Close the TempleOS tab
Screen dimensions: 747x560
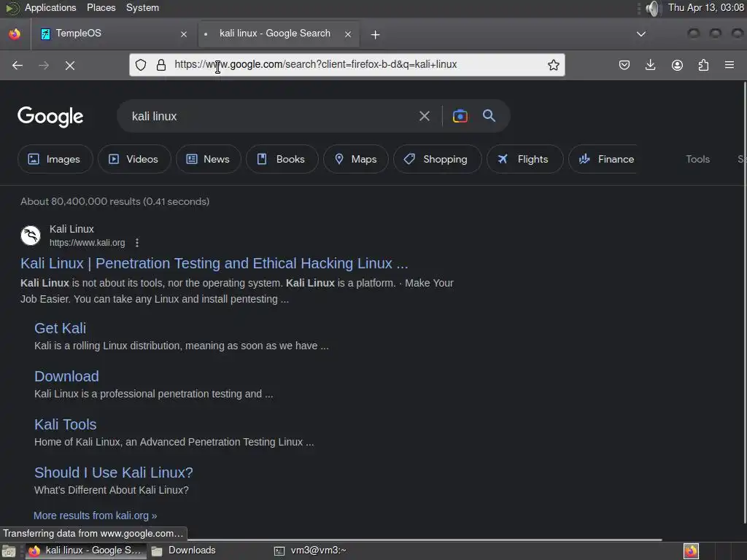click(x=184, y=34)
